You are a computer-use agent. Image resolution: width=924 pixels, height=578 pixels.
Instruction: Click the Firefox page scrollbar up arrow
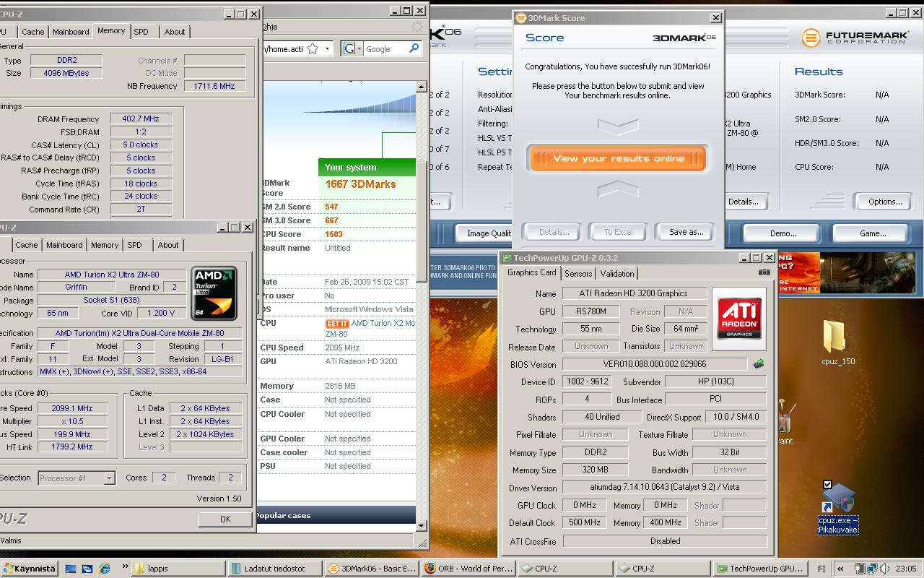(422, 87)
